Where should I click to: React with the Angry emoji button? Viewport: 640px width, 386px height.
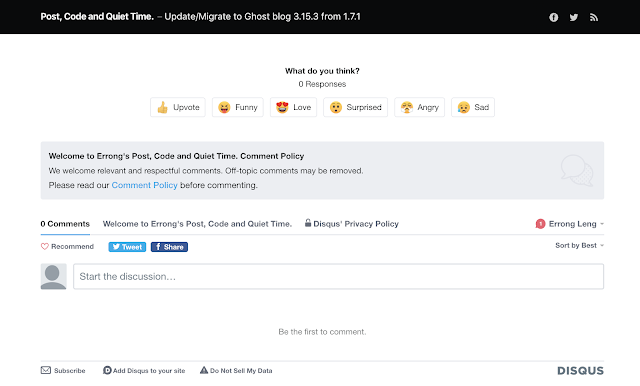[x=419, y=107]
